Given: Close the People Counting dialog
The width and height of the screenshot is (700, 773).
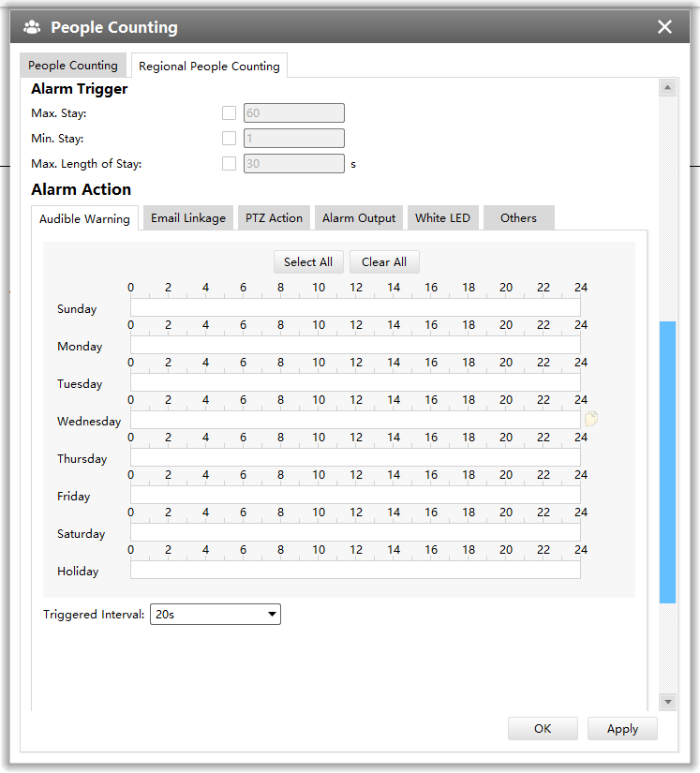Looking at the screenshot, I should [x=664, y=27].
